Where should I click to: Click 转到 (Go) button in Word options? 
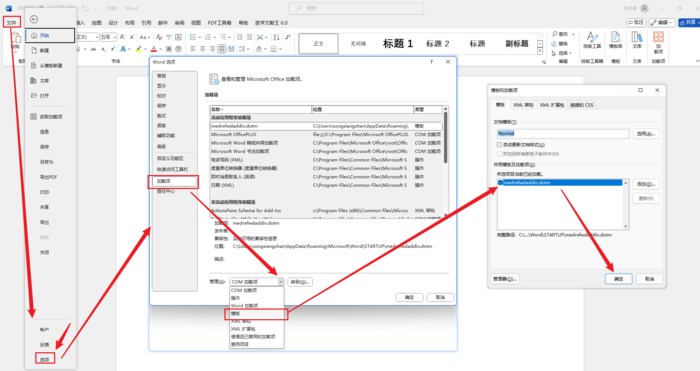(x=300, y=282)
